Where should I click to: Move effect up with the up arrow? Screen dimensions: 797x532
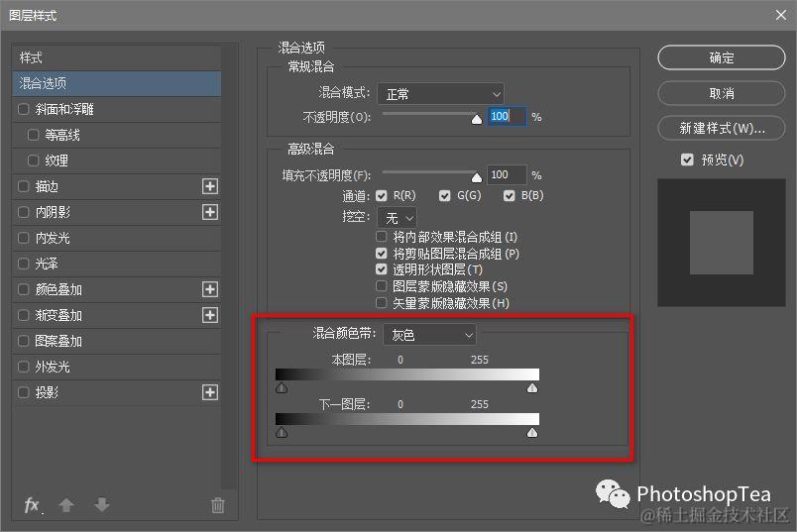click(x=66, y=505)
